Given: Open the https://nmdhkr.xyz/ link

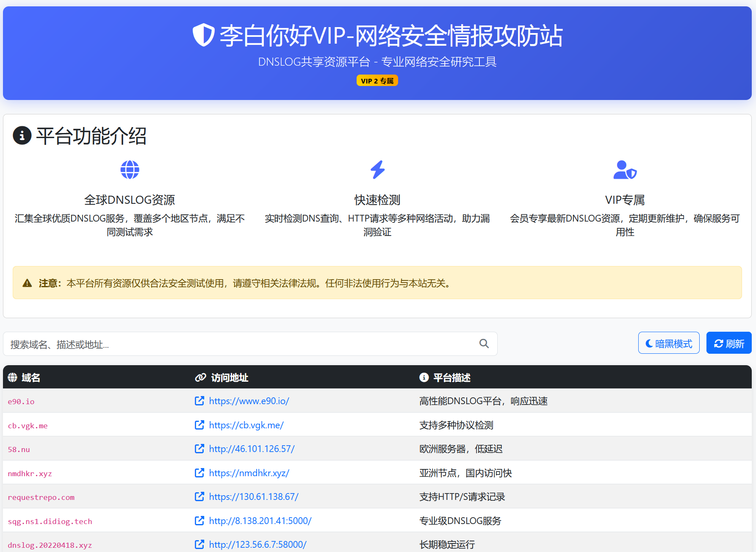Looking at the screenshot, I should pos(249,473).
